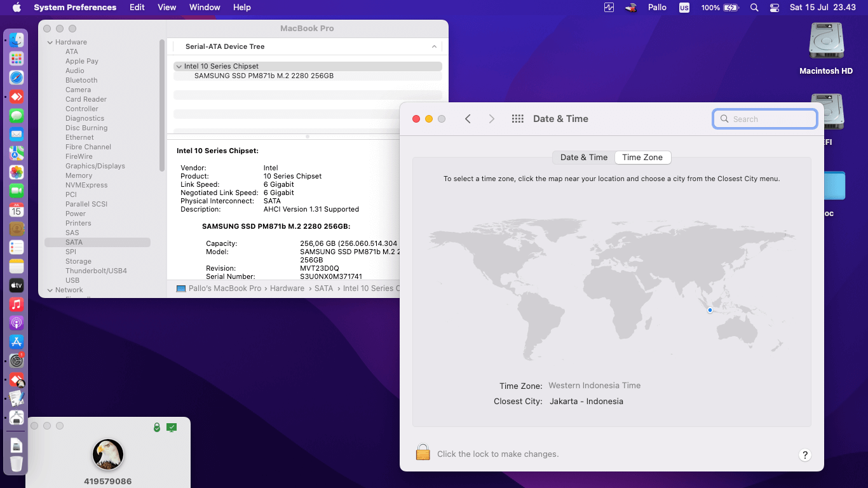
Task: Click the System Information sidebar scrollbar
Action: 163,105
